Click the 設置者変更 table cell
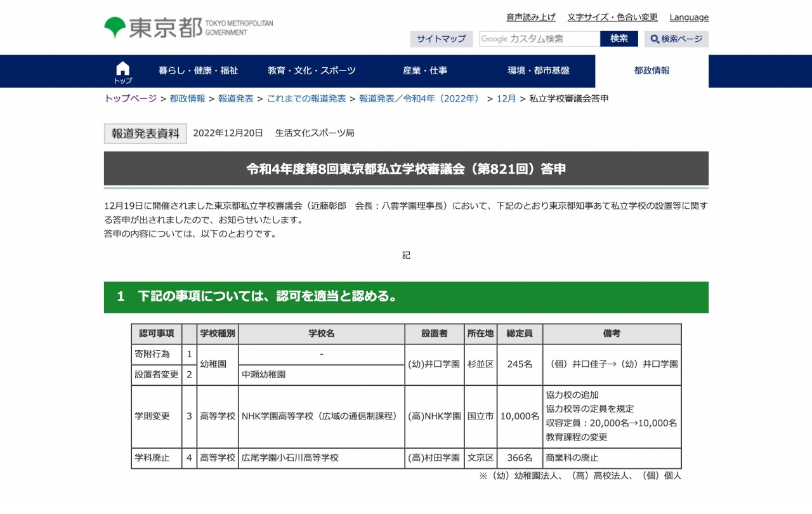 156,375
